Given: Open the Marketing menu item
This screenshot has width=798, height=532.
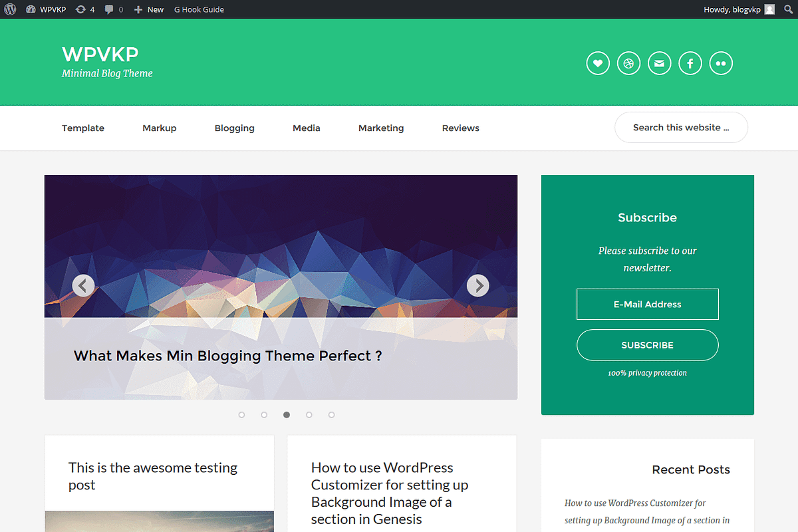Looking at the screenshot, I should pyautogui.click(x=381, y=128).
